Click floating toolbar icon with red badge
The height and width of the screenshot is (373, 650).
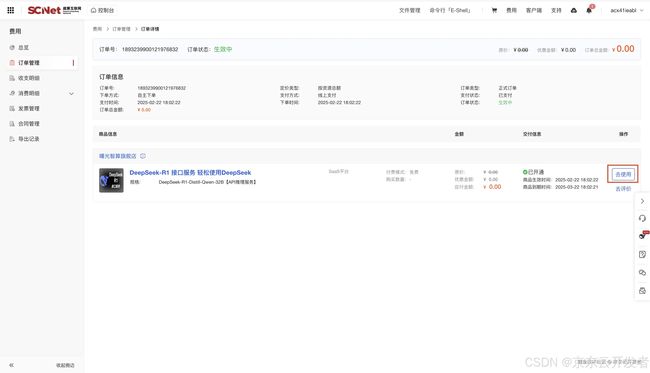643,235
